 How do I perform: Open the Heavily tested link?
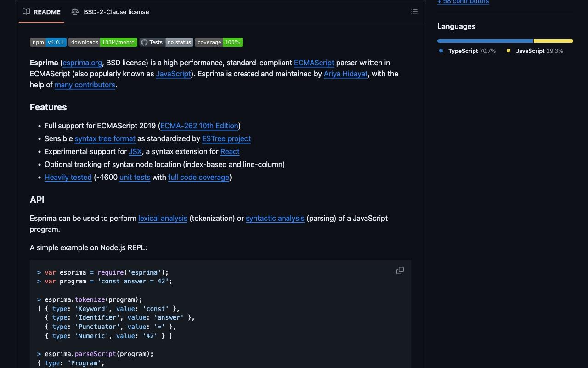pyautogui.click(x=68, y=177)
